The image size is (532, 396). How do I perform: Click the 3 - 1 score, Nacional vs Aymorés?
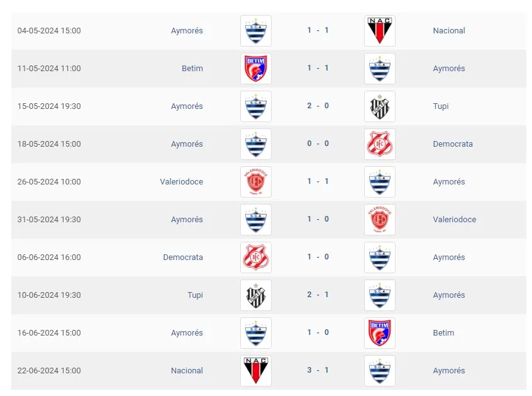click(x=318, y=370)
